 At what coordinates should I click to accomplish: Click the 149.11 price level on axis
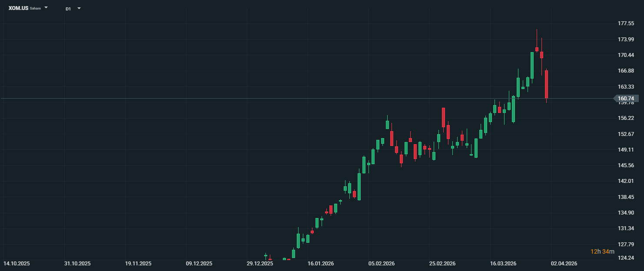[626, 150]
